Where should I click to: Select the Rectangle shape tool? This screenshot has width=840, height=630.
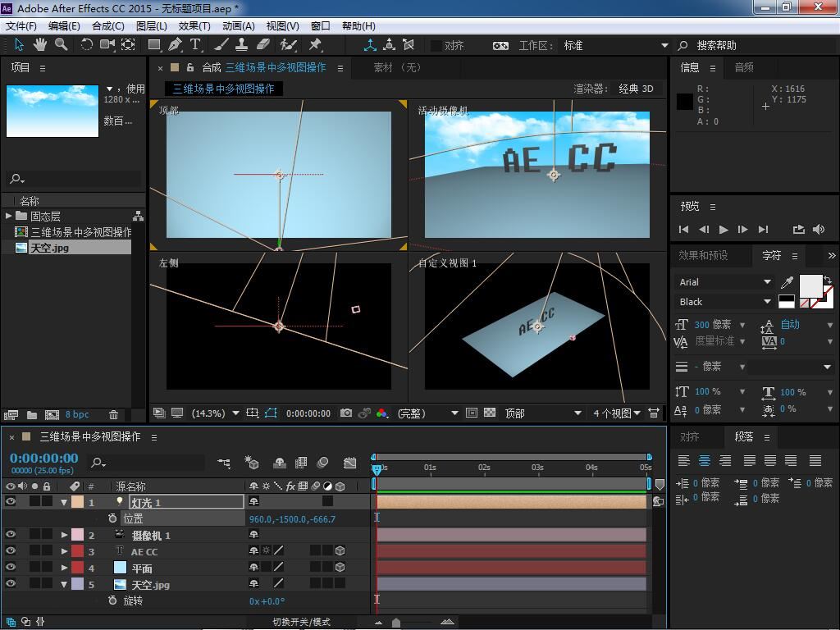pos(154,45)
